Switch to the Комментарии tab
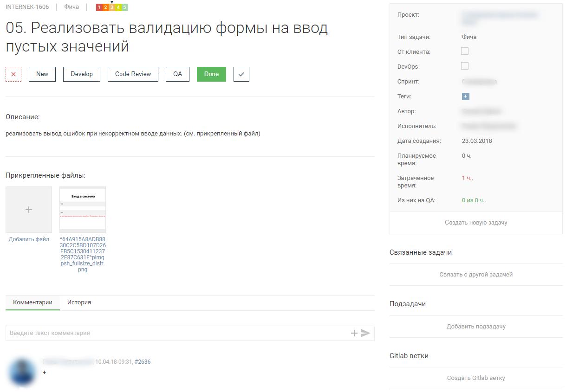566x392 pixels. coord(32,302)
